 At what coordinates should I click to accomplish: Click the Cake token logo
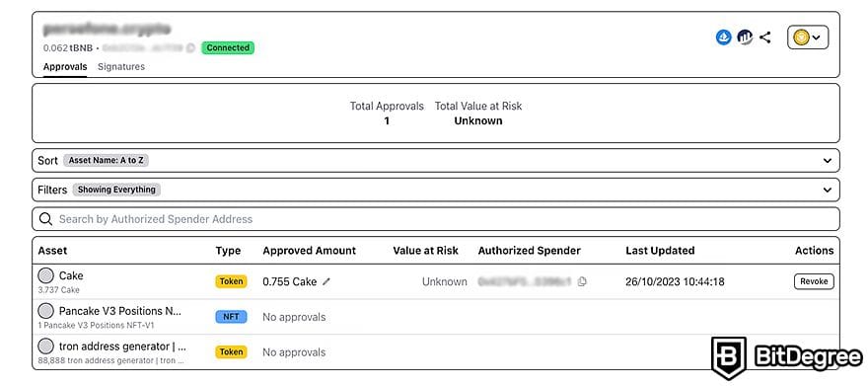pyautogui.click(x=46, y=275)
